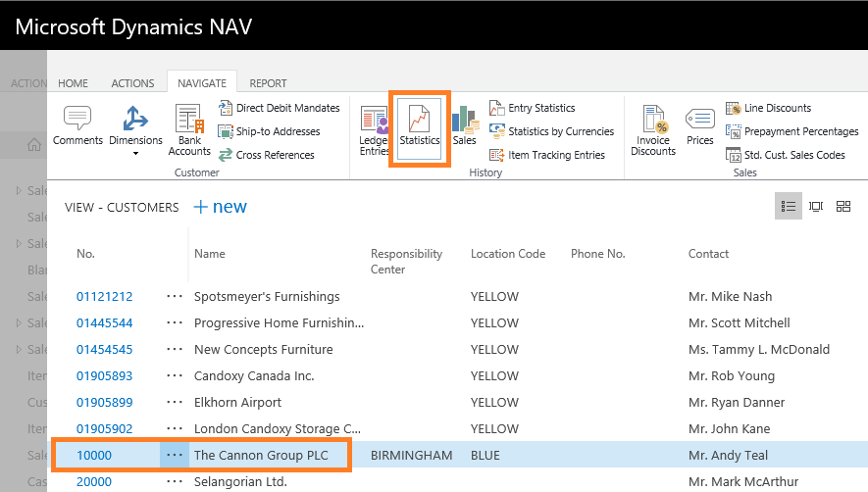Select the REPORT ribbon tab

click(268, 83)
